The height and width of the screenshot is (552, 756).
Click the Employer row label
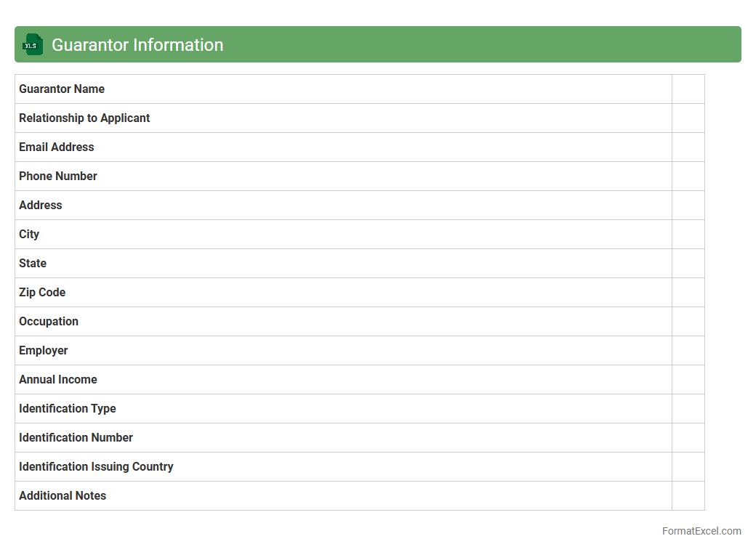(x=44, y=351)
